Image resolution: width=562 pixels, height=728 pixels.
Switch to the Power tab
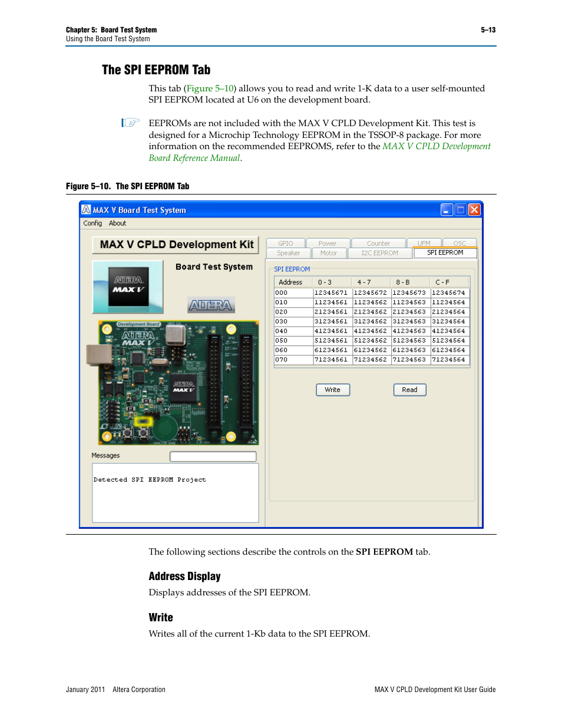(x=328, y=243)
